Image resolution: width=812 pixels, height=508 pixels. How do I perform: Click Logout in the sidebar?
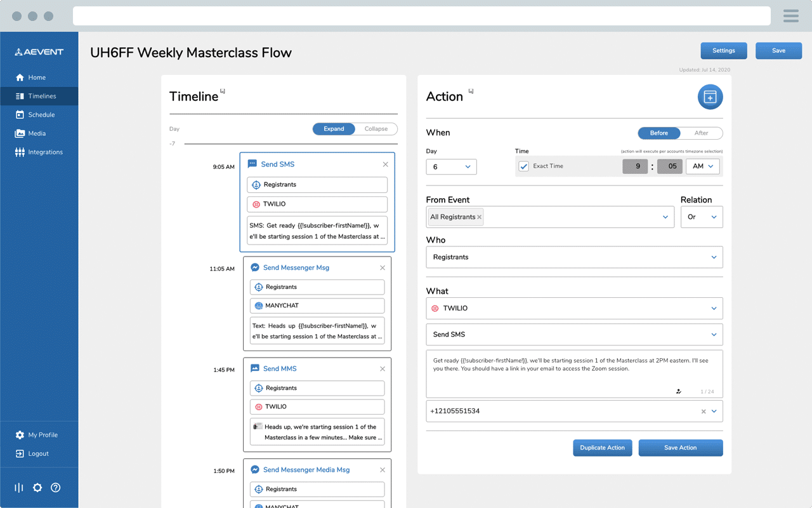coord(32,454)
